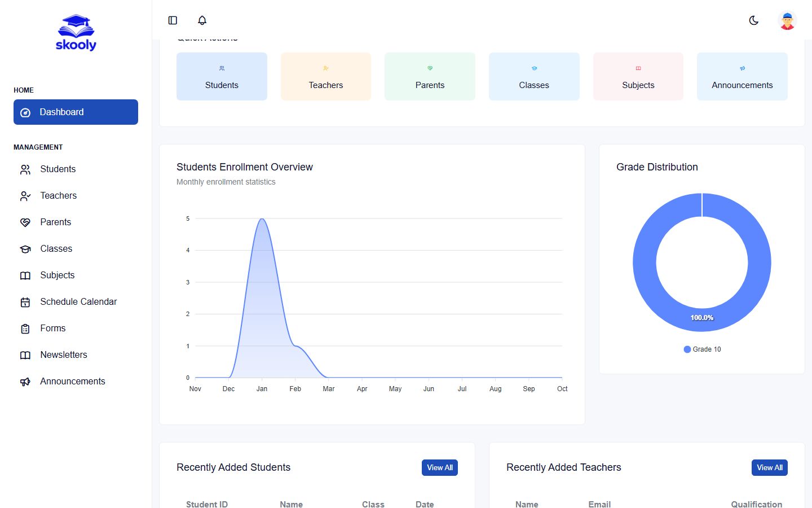The width and height of the screenshot is (812, 508).
Task: Click the Date column header
Action: coord(425,504)
